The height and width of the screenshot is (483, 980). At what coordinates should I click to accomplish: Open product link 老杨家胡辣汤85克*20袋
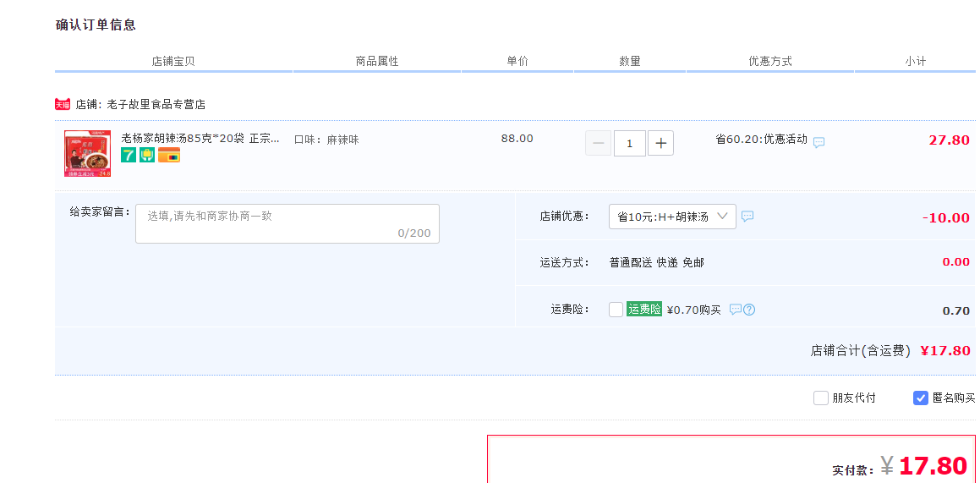click(x=200, y=138)
